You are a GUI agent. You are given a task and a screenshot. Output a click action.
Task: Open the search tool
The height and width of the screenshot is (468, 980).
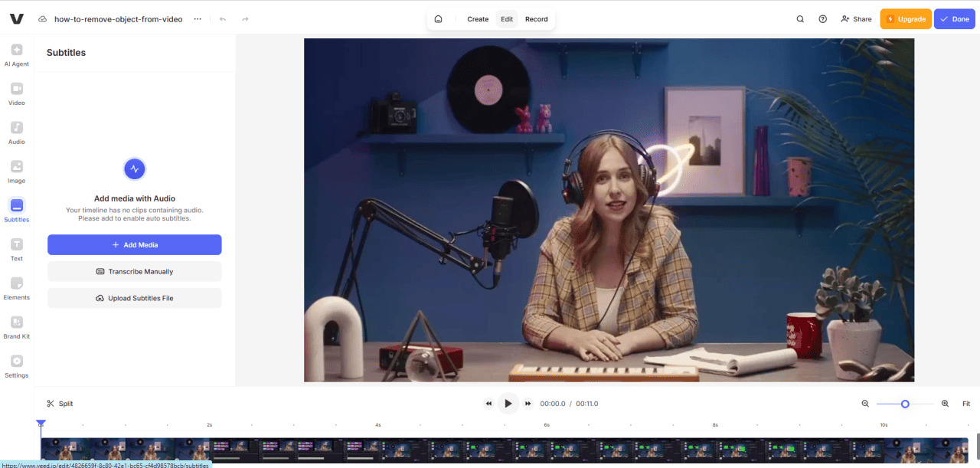(x=799, y=18)
